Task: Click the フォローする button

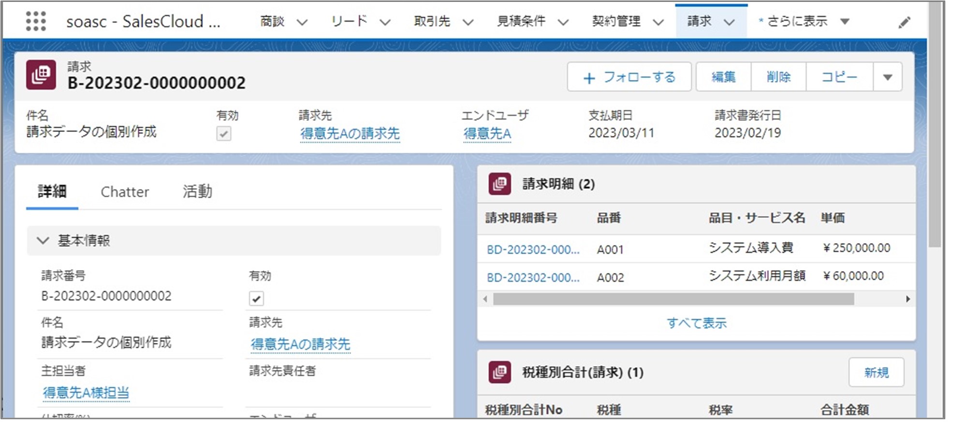Action: point(629,77)
